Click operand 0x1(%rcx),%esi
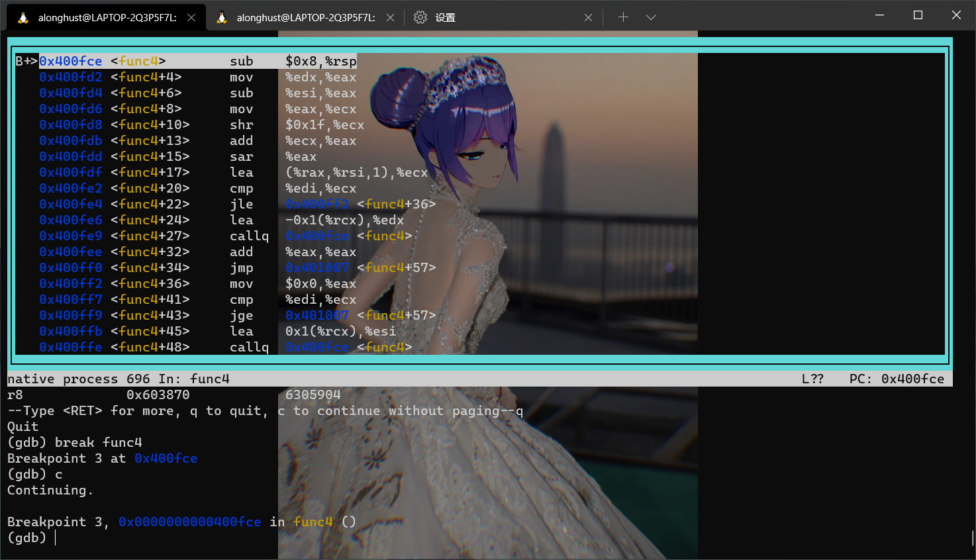 pyautogui.click(x=341, y=331)
